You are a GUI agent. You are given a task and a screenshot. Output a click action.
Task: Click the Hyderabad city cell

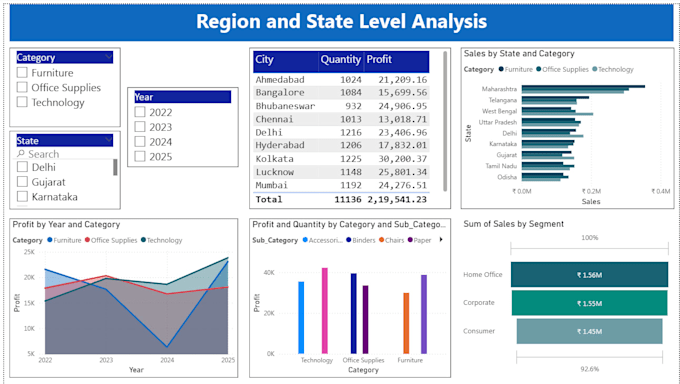280,145
